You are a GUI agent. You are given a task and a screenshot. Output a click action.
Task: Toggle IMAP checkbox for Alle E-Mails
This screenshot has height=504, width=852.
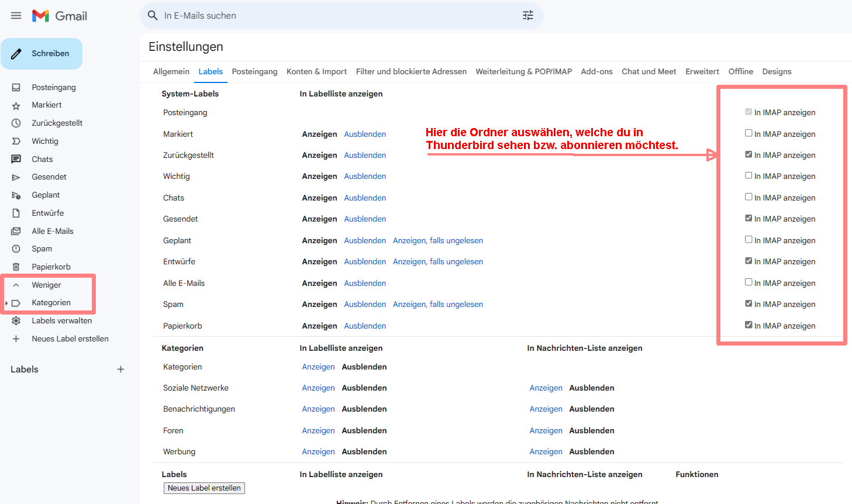click(x=748, y=282)
